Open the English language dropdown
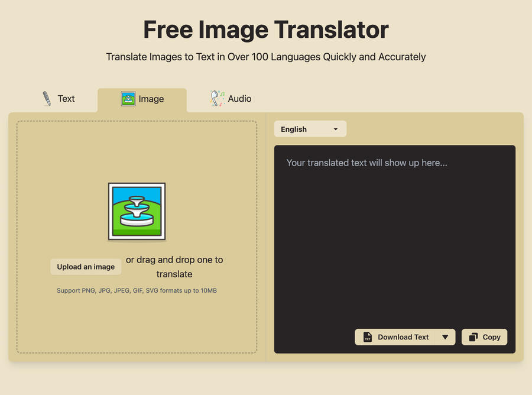Image resolution: width=532 pixels, height=395 pixels. pos(310,129)
